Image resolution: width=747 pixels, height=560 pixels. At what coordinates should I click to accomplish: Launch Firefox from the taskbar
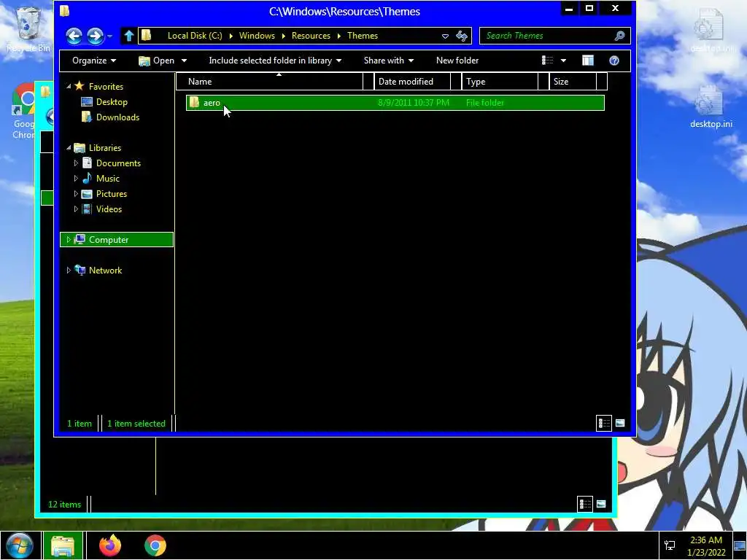click(110, 545)
